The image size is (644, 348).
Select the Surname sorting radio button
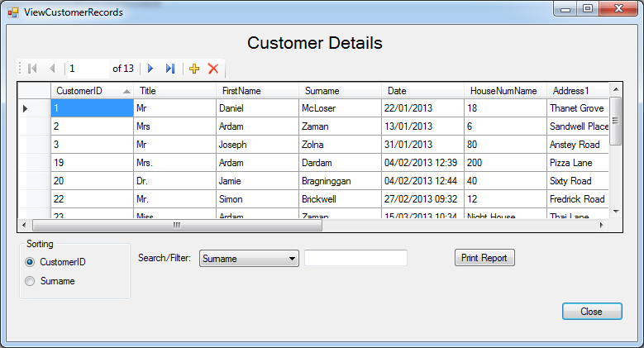click(x=30, y=281)
